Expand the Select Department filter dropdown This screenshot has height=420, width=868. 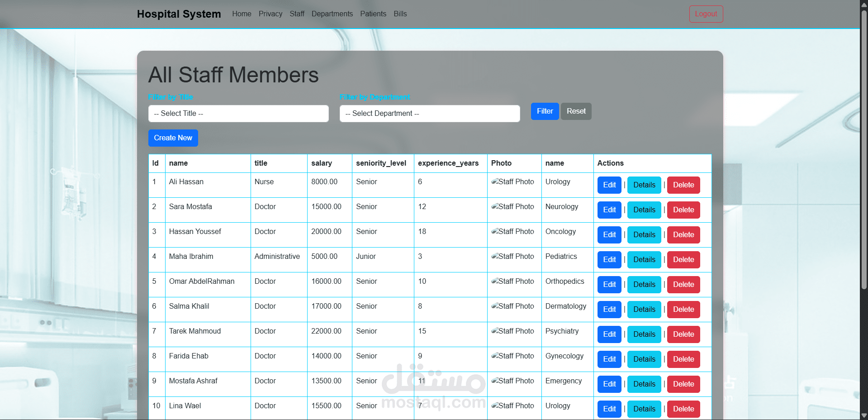[430, 114]
